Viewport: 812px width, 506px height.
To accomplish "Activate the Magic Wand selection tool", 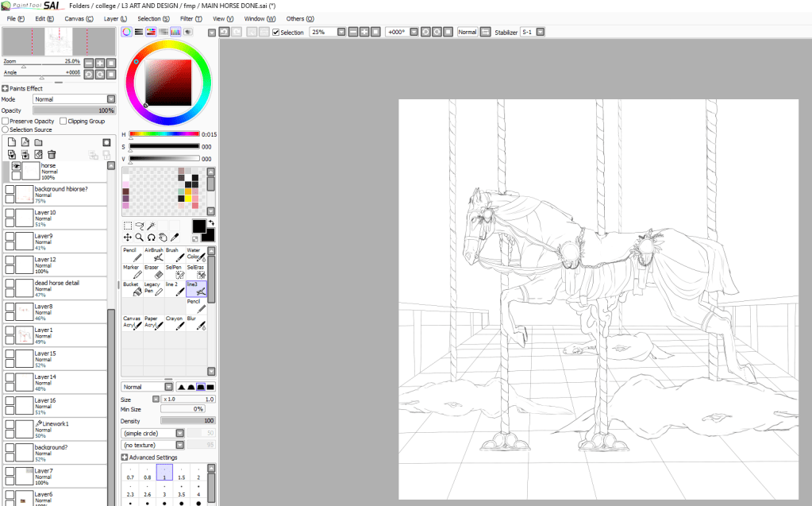I will 151,226.
